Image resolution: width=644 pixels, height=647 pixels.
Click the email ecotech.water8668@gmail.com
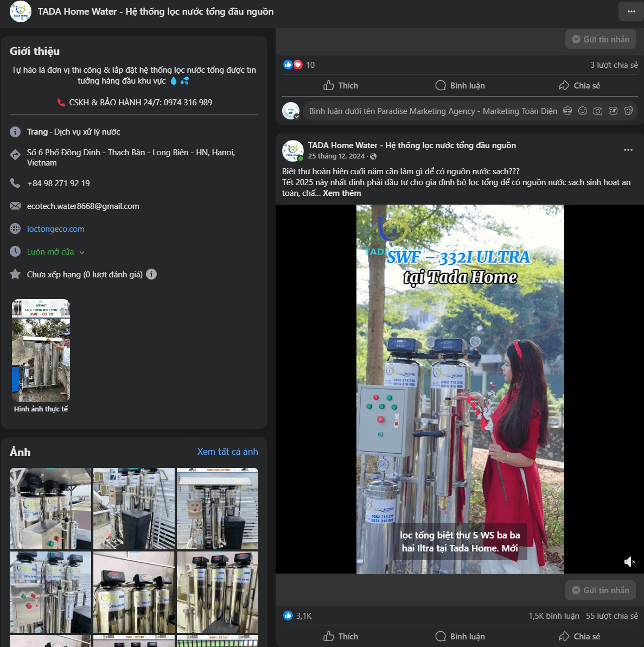(83, 206)
